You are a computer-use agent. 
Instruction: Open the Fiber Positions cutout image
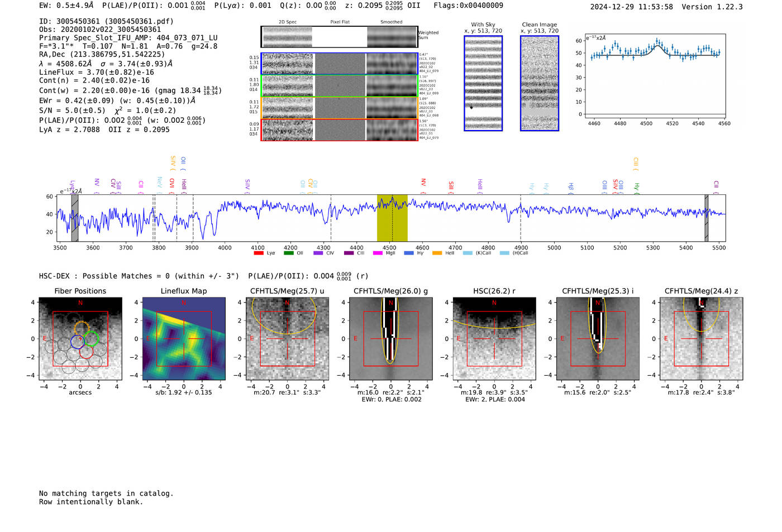(80, 339)
